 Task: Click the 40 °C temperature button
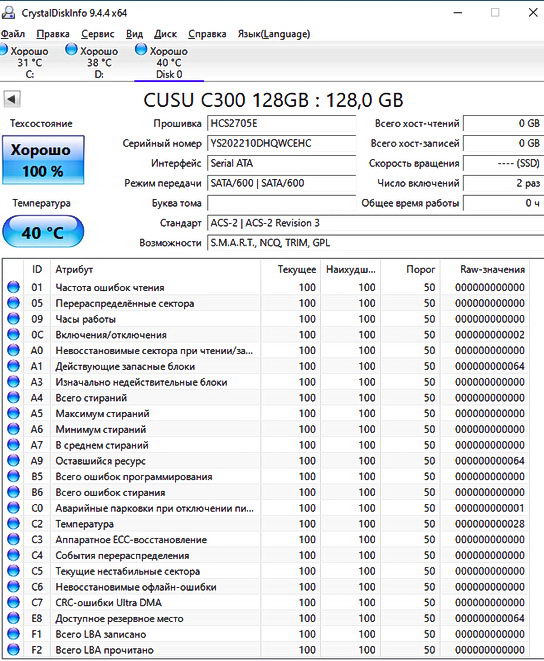pyautogui.click(x=43, y=232)
